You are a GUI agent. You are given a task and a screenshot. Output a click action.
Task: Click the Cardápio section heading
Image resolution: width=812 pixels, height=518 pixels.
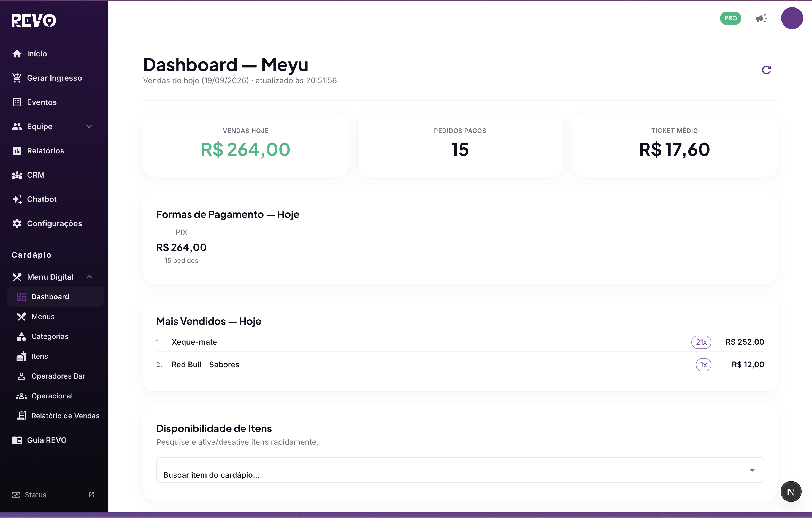(31, 255)
